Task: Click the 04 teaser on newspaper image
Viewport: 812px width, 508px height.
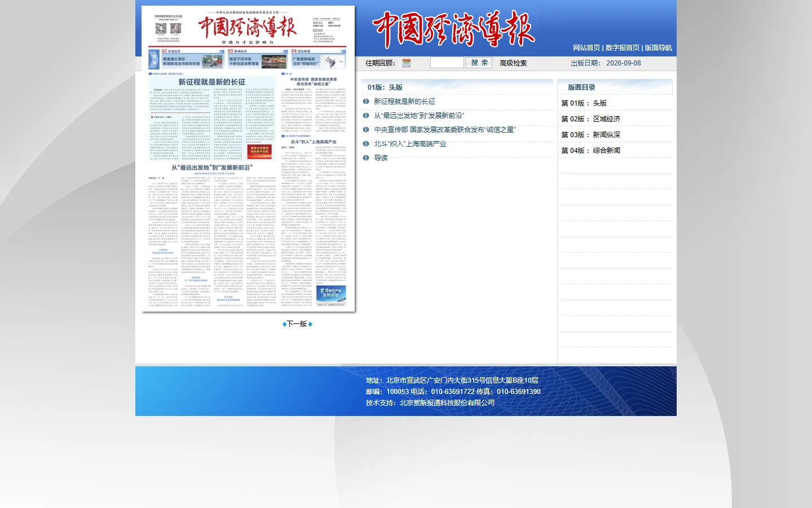Action: pos(319,59)
